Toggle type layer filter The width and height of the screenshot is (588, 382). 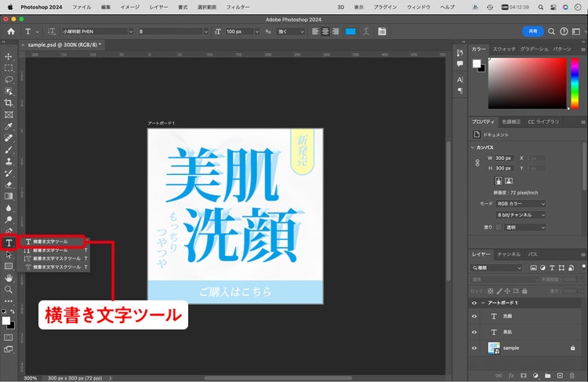pos(552,267)
